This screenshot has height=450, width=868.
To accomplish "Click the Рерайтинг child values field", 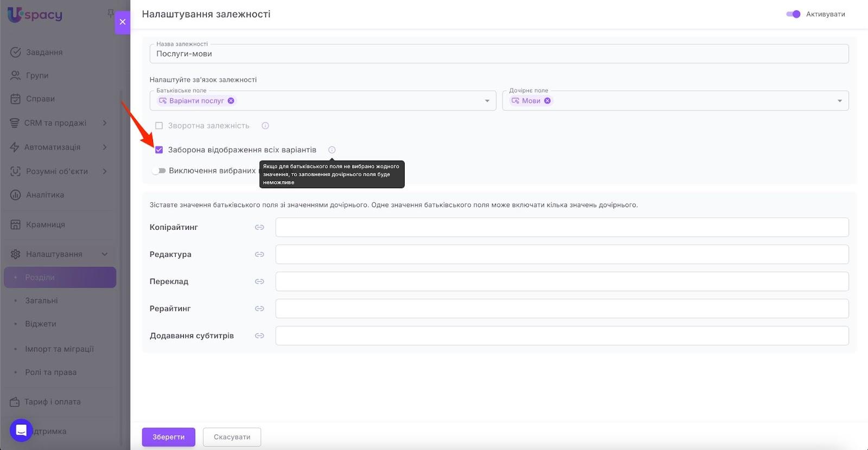I will [x=562, y=308].
